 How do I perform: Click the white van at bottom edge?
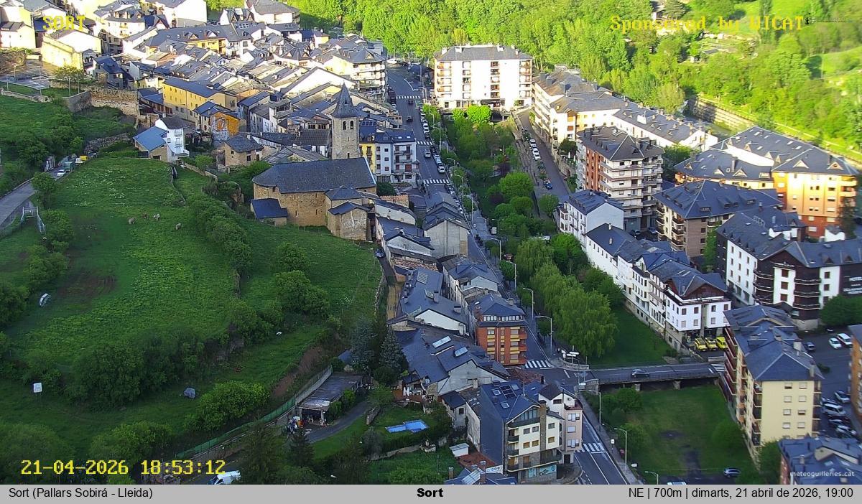point(225,477)
